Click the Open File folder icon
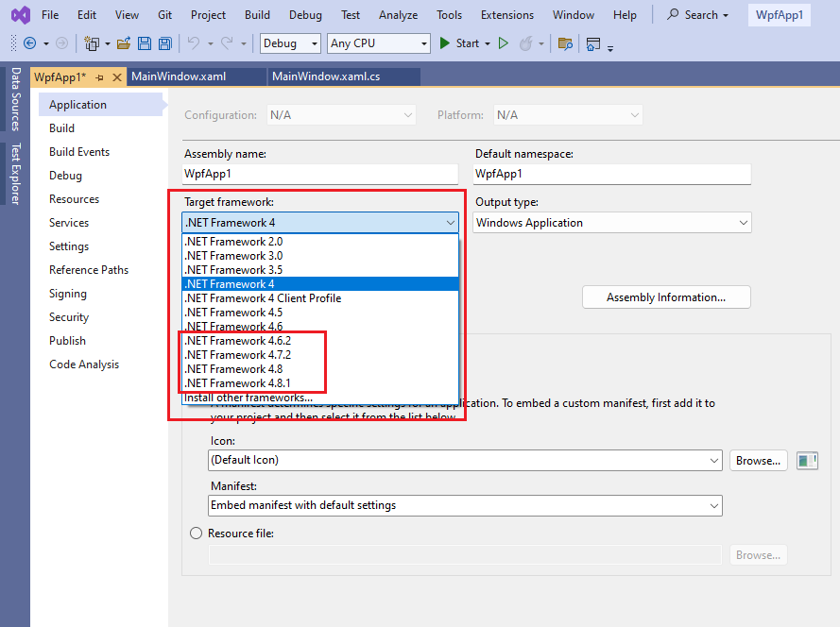The width and height of the screenshot is (840, 627). tap(124, 43)
